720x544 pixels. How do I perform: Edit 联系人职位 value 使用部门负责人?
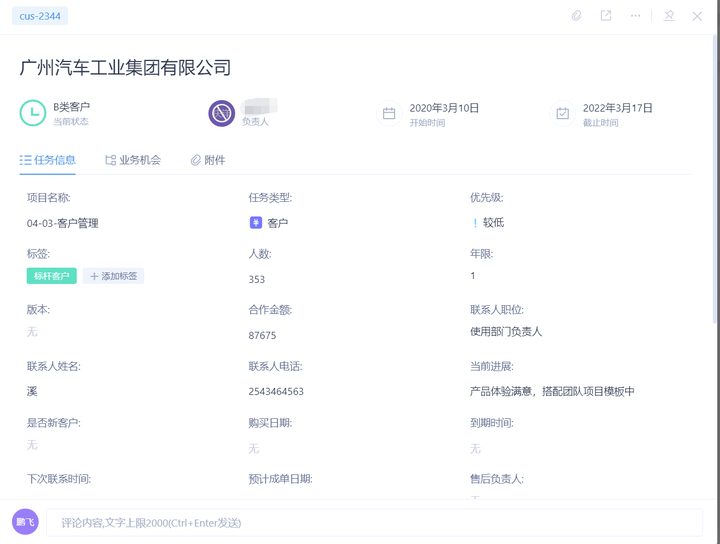pyautogui.click(x=506, y=332)
